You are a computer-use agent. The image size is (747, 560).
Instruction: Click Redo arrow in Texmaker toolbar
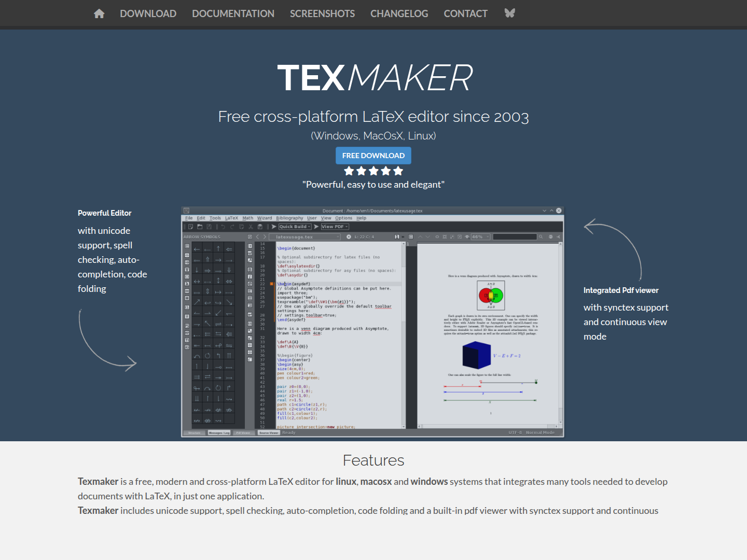232,227
